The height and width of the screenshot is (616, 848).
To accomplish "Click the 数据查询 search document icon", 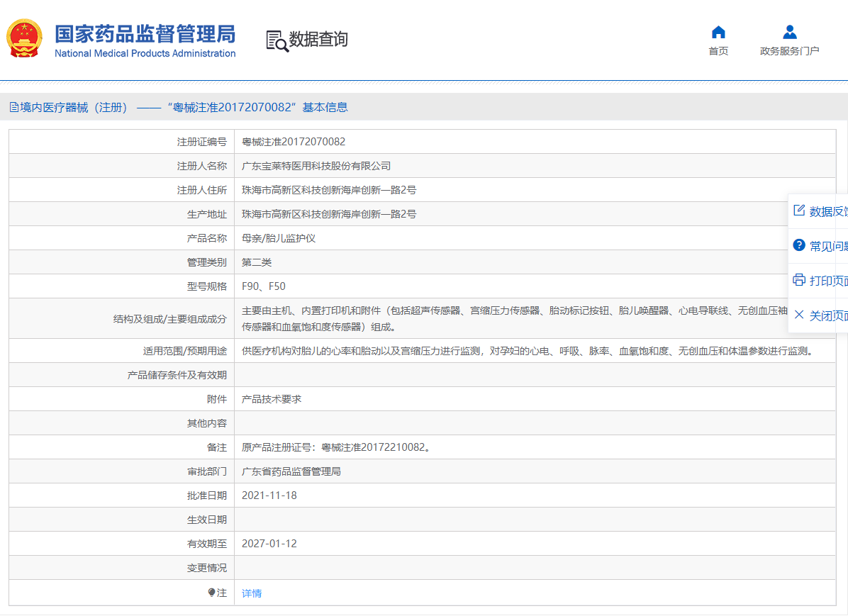I will click(277, 41).
